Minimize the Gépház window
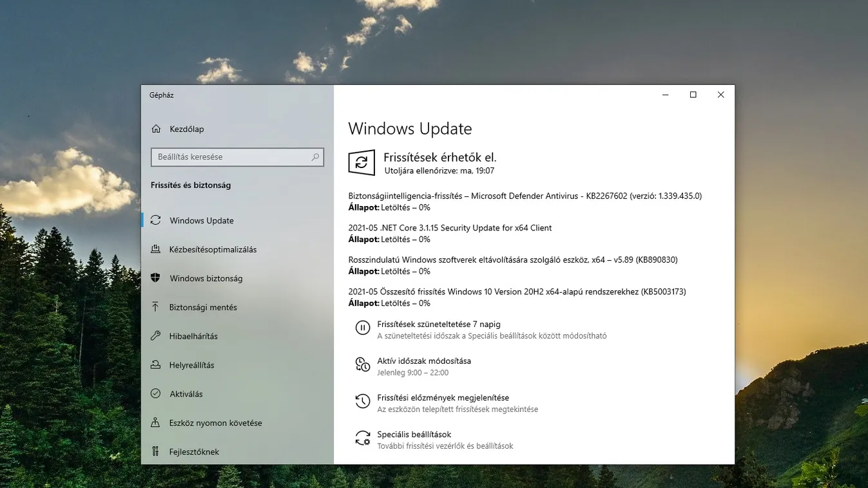This screenshot has width=868, height=488. coord(666,95)
